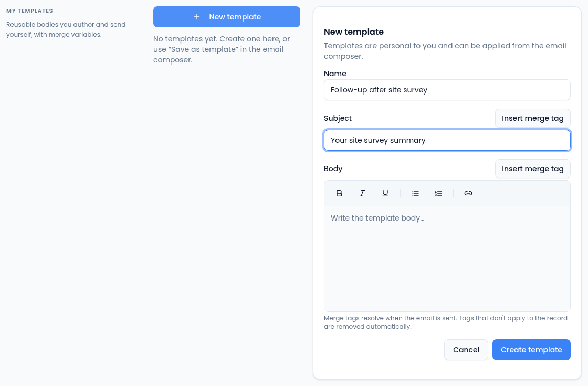The image size is (588, 386).
Task: Click the blue New template button
Action: [226, 17]
